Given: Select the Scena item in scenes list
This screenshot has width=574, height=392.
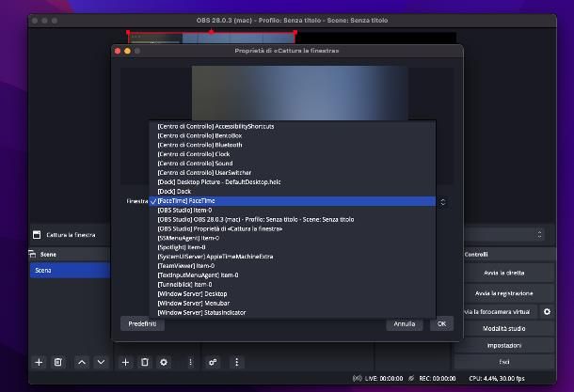Looking at the screenshot, I should click(x=70, y=270).
